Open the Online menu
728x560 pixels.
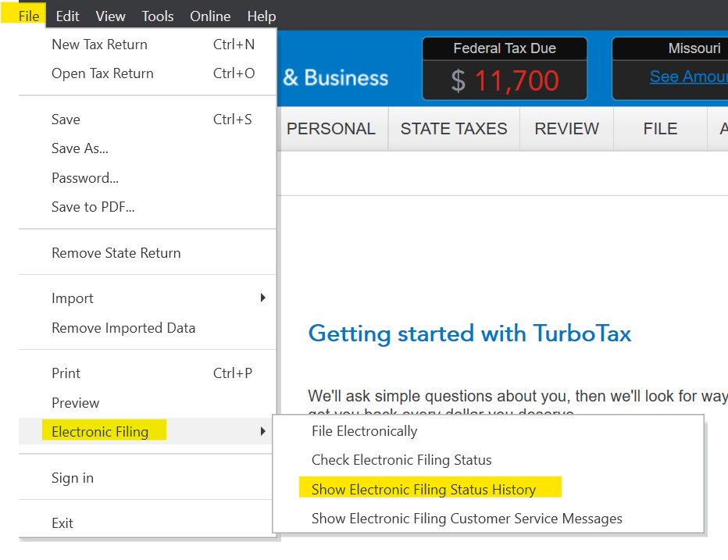coord(210,16)
